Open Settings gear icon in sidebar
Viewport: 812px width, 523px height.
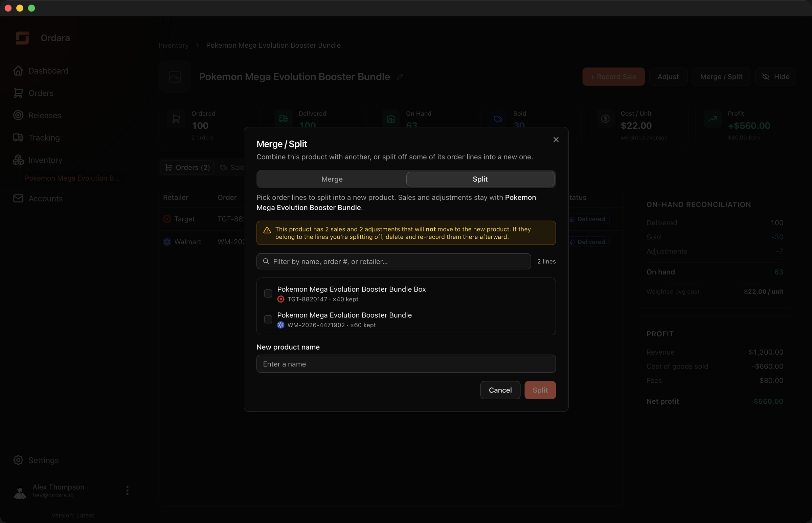point(18,460)
